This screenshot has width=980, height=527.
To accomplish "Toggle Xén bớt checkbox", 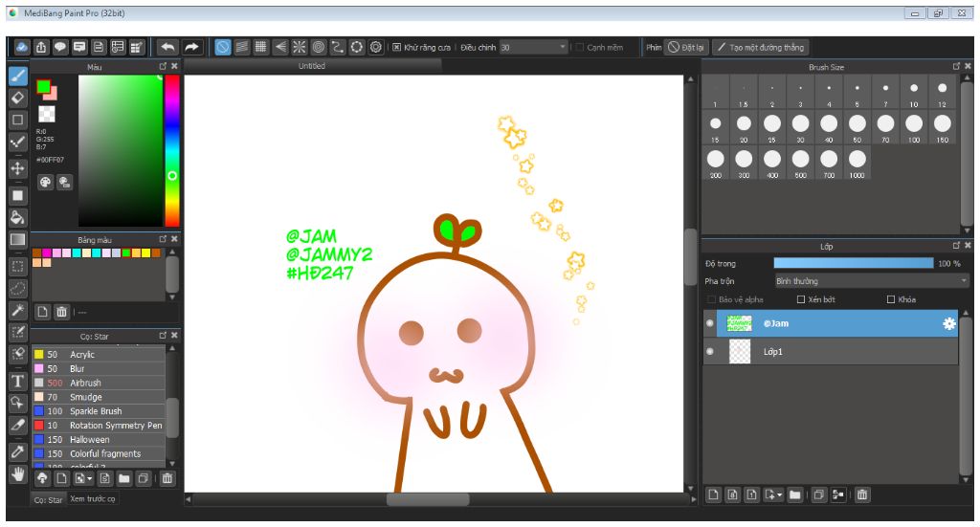I will point(801,299).
